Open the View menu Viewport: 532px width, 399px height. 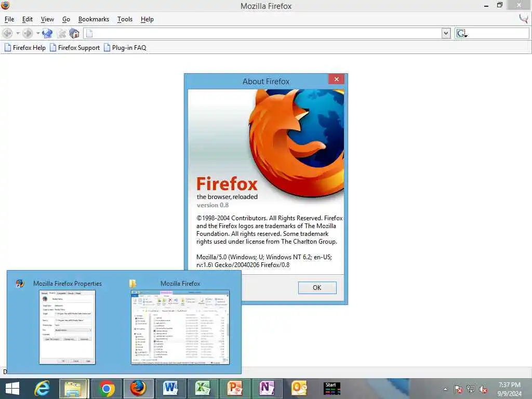pos(47,19)
